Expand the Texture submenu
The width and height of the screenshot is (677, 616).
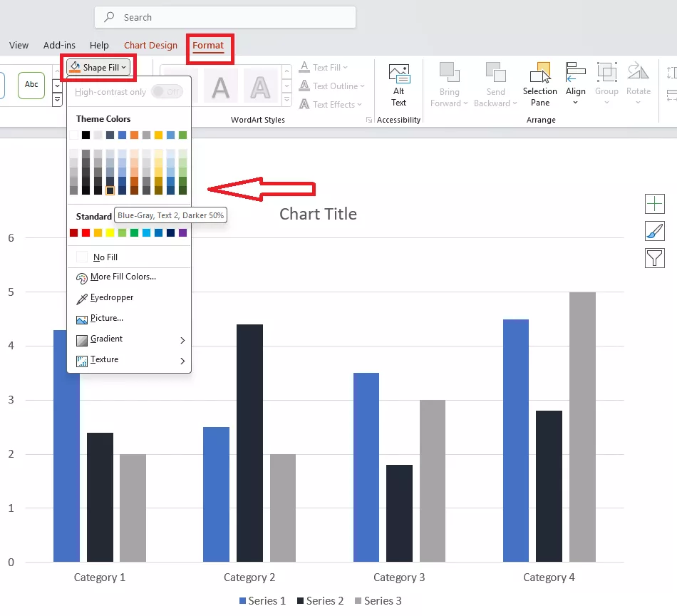[x=129, y=360]
